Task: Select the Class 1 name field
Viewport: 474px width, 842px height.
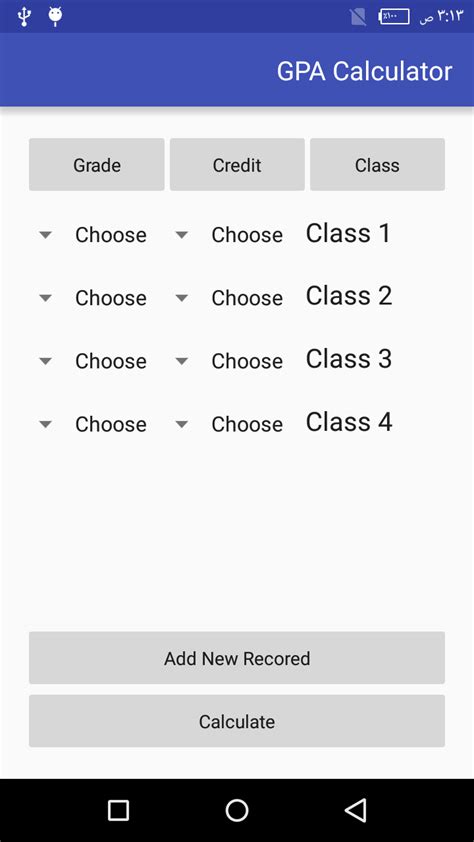Action: click(x=348, y=234)
